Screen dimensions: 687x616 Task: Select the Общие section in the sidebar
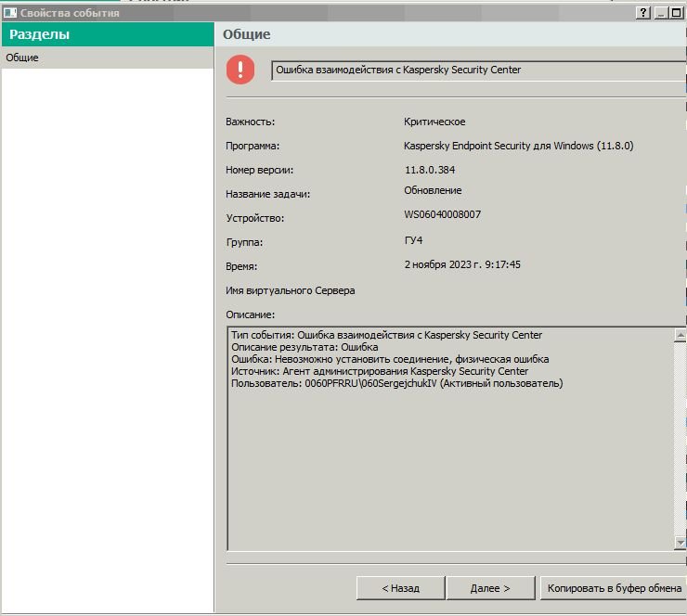[108, 58]
